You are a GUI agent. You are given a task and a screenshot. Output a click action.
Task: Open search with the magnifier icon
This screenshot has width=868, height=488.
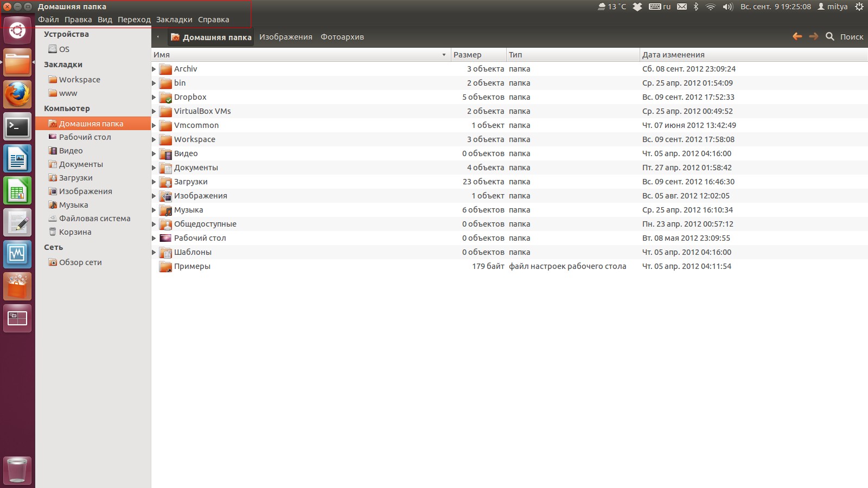pyautogui.click(x=830, y=36)
